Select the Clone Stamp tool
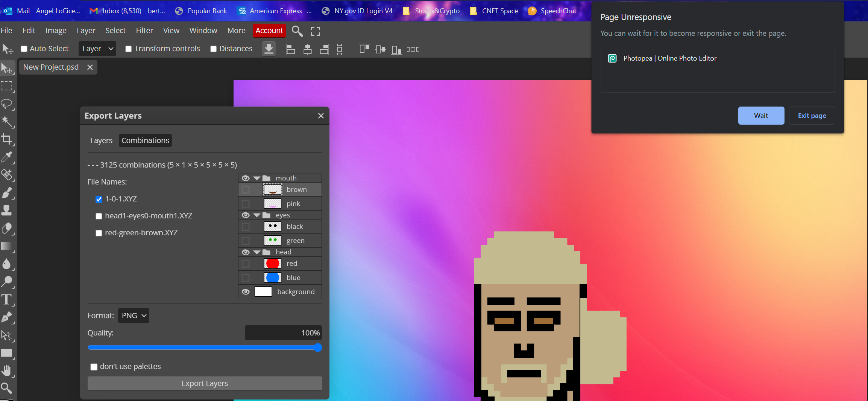868x401 pixels. pos(7,210)
